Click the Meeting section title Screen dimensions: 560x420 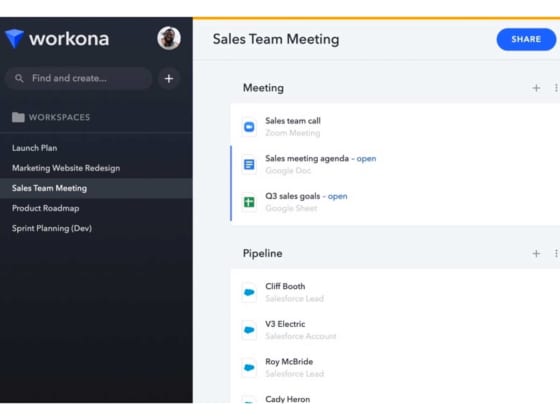(x=263, y=88)
